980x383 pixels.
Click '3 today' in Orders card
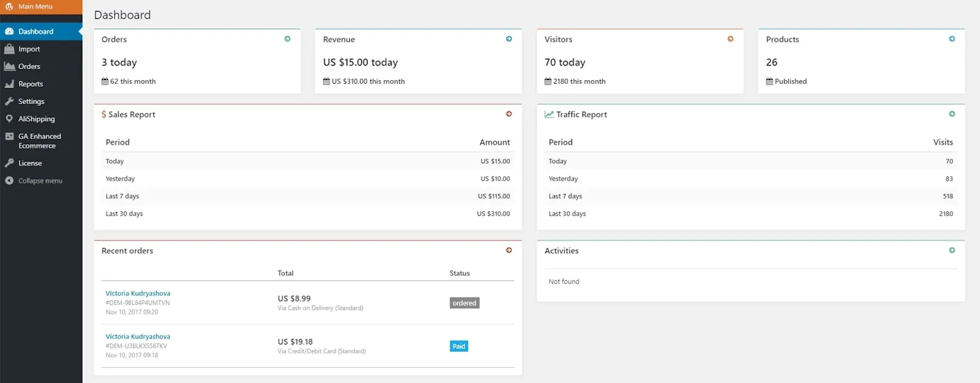[119, 62]
